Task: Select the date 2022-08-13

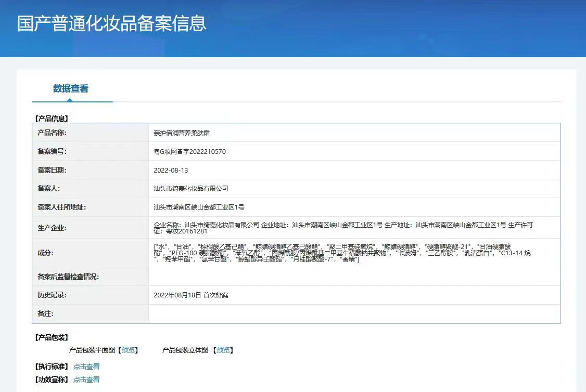Action: point(171,170)
